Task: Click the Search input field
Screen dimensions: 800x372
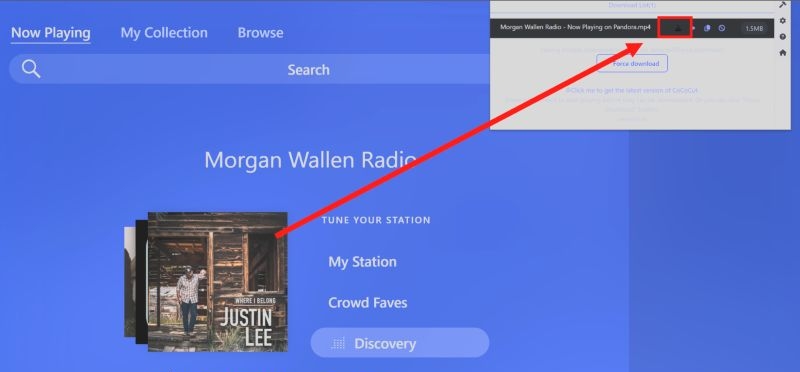Action: 250,69
